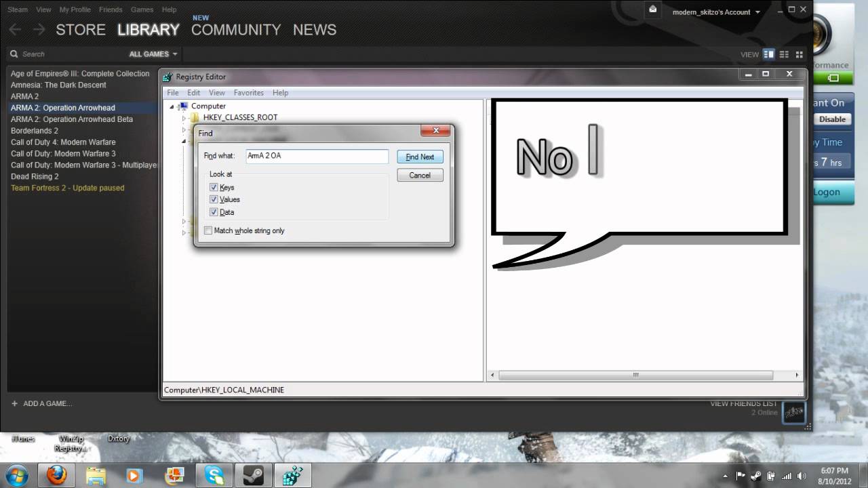Click Cancel in the Find dialog
The width and height of the screenshot is (868, 488).
(x=420, y=175)
